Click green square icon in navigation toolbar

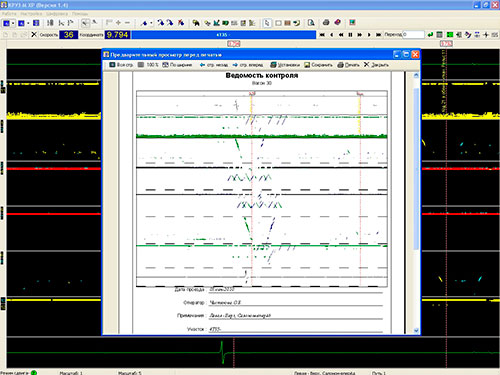click(x=450, y=35)
